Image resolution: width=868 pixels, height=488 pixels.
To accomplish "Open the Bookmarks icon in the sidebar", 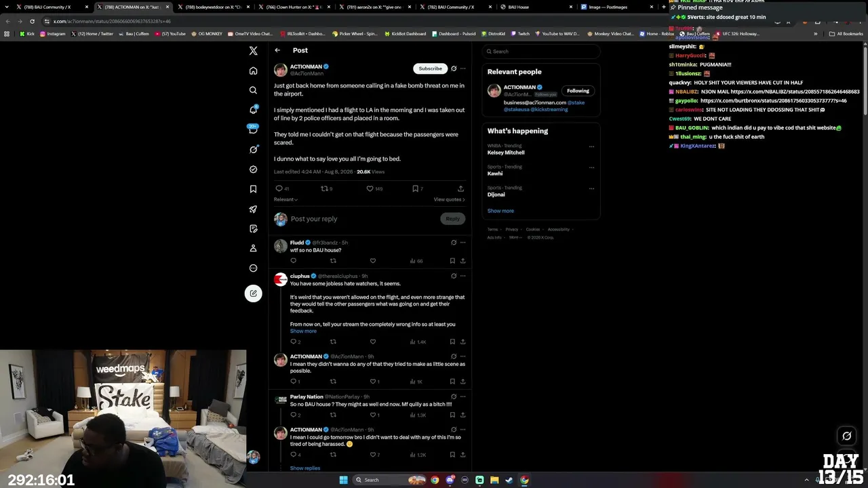I will pyautogui.click(x=253, y=189).
